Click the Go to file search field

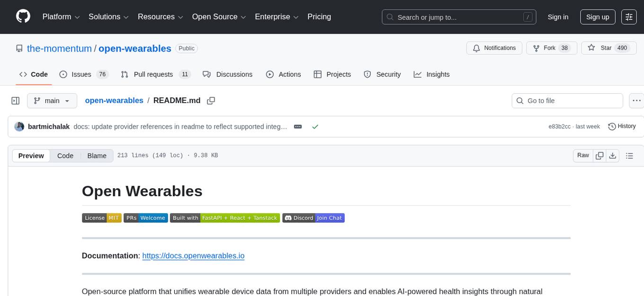pyautogui.click(x=567, y=100)
